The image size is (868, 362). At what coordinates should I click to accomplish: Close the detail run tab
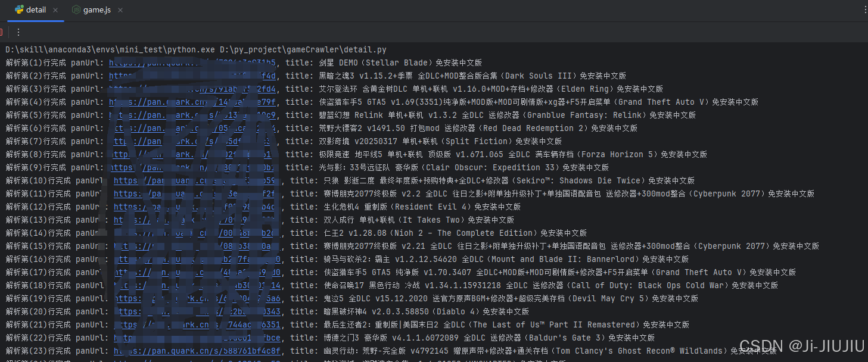coord(56,10)
